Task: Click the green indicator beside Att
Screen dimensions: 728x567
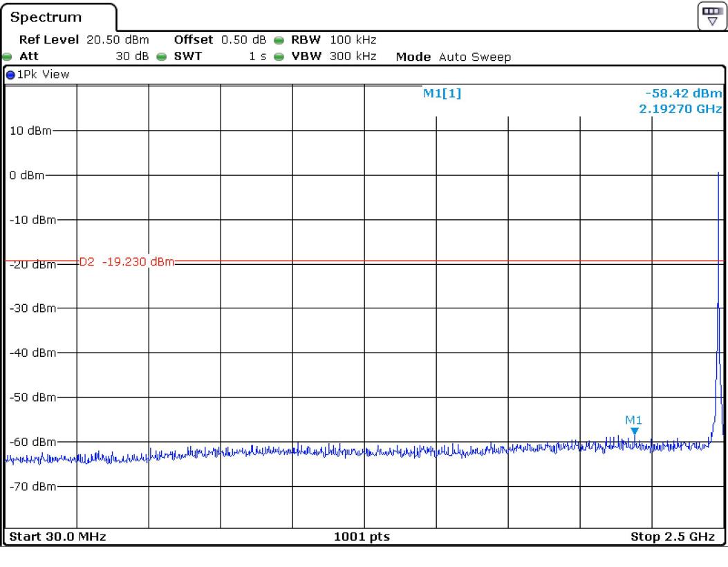Action: click(7, 57)
